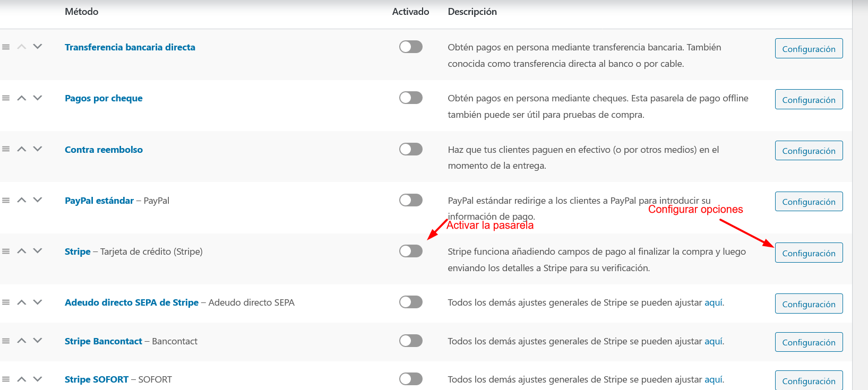Grab the drag handle for Contra reembolso
The width and height of the screenshot is (868, 390).
[6, 149]
